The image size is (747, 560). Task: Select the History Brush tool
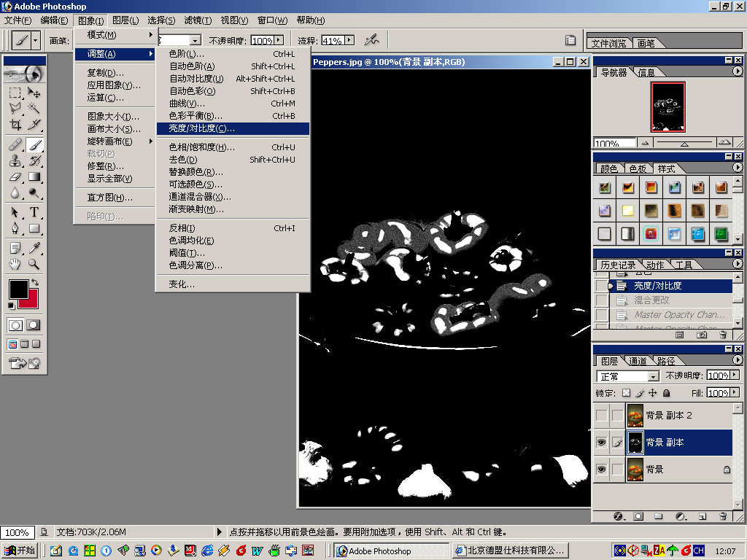34,160
